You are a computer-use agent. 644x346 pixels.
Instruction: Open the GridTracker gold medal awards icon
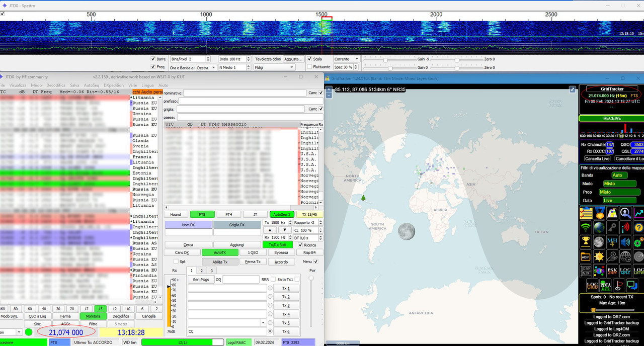[599, 213]
